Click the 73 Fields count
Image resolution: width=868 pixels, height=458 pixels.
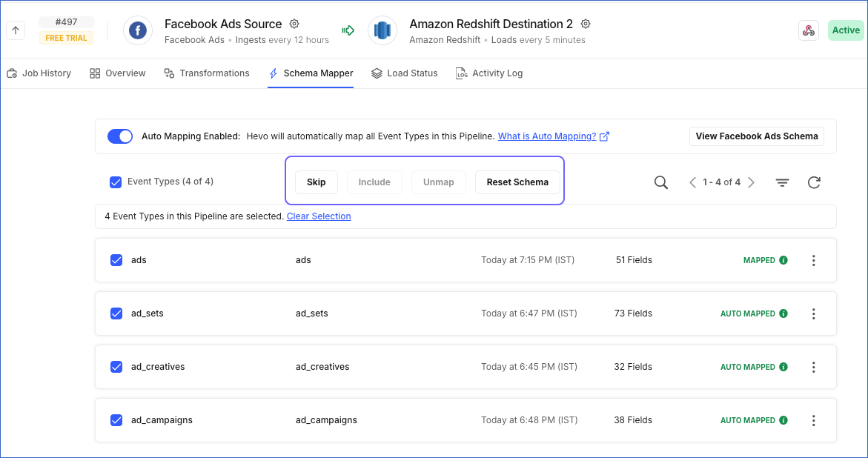(x=633, y=313)
